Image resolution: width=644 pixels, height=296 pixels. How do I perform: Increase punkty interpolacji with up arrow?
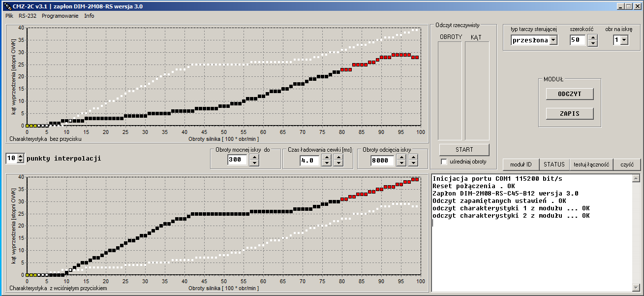click(20, 156)
